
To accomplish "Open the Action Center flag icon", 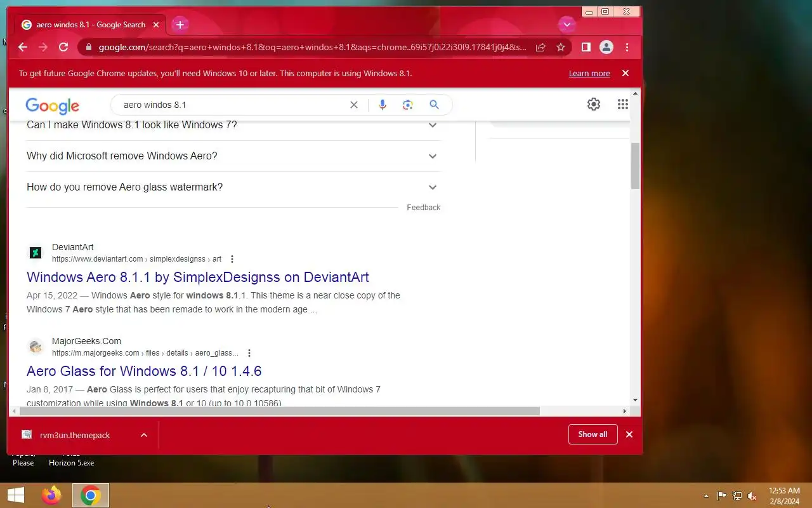I will (722, 496).
